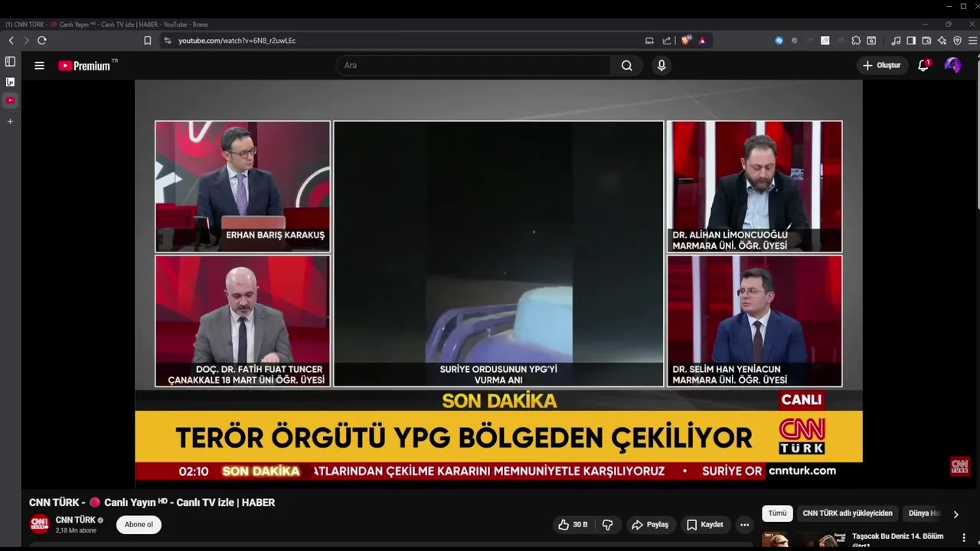
Task: Open Brave Rewards triangle icon
Action: [702, 41]
